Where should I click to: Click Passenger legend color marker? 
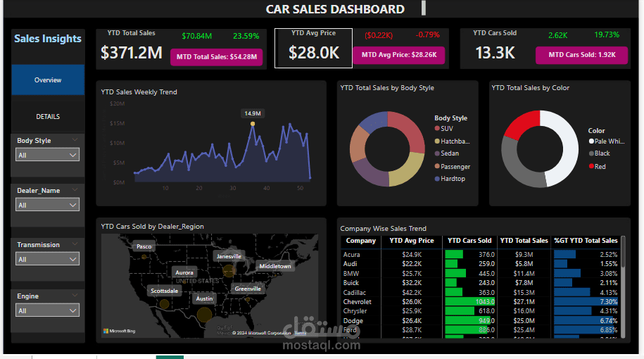point(437,166)
